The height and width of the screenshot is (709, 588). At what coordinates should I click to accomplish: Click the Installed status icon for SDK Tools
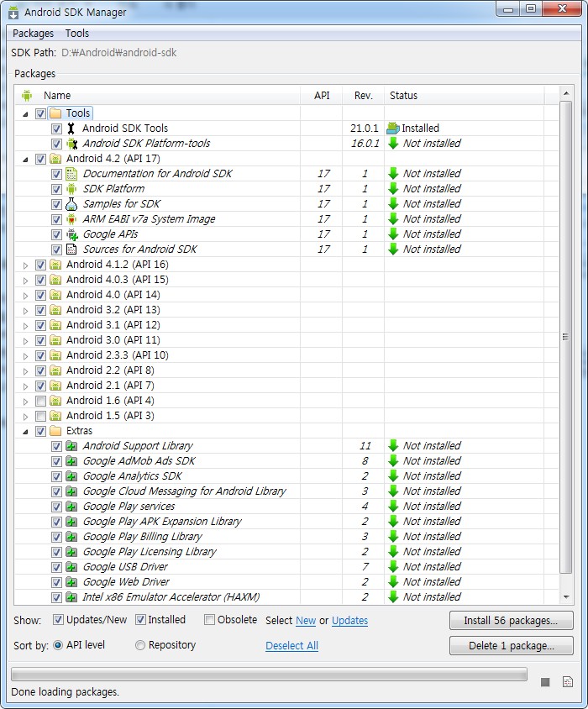click(393, 129)
